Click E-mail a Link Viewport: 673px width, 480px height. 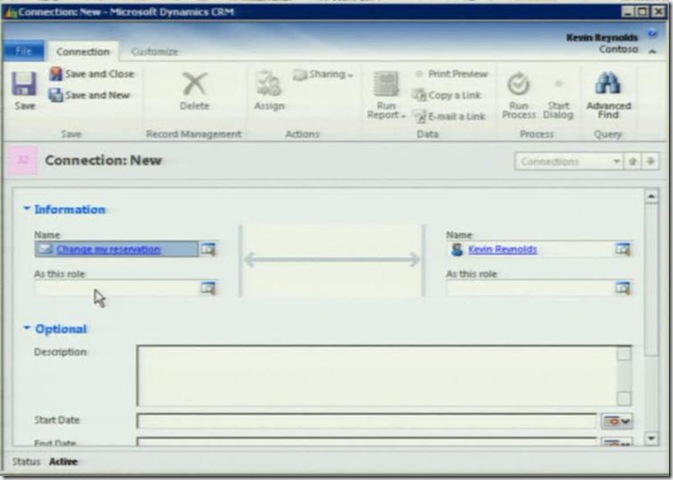(x=449, y=116)
